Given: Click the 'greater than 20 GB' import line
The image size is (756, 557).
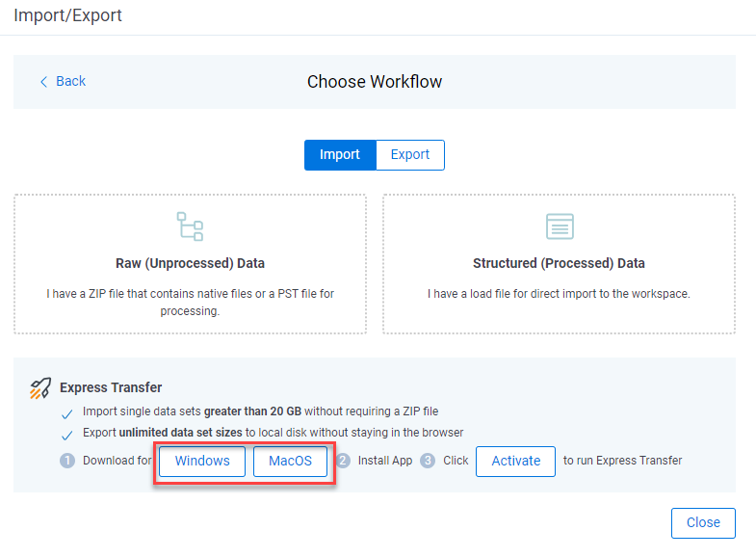Looking at the screenshot, I should (260, 411).
